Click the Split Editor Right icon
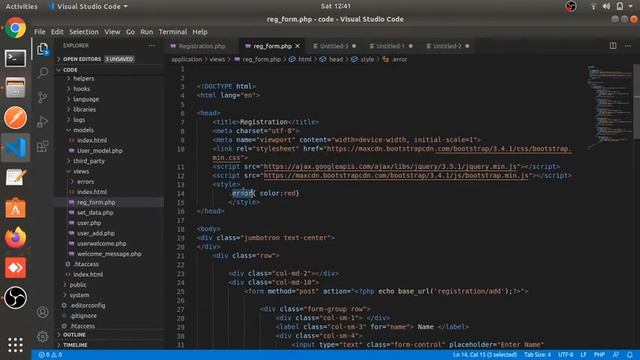Viewport: 640px width, 360px height. pos(613,46)
